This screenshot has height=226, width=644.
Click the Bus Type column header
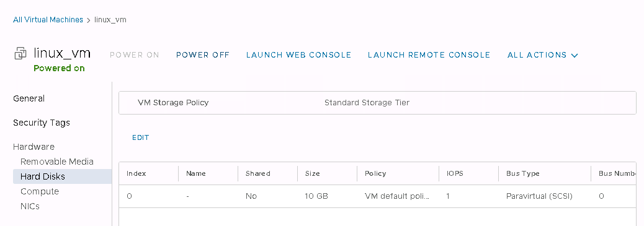click(523, 173)
